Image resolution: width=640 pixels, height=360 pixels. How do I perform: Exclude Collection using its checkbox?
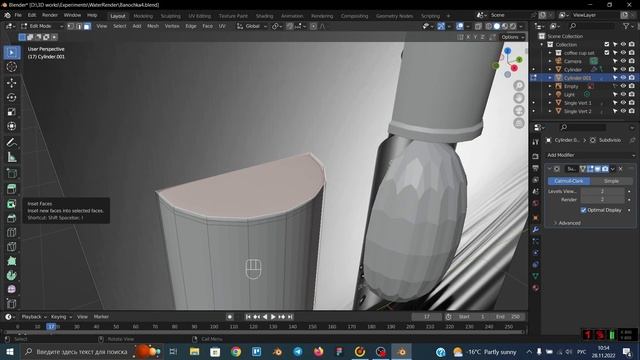click(607, 44)
